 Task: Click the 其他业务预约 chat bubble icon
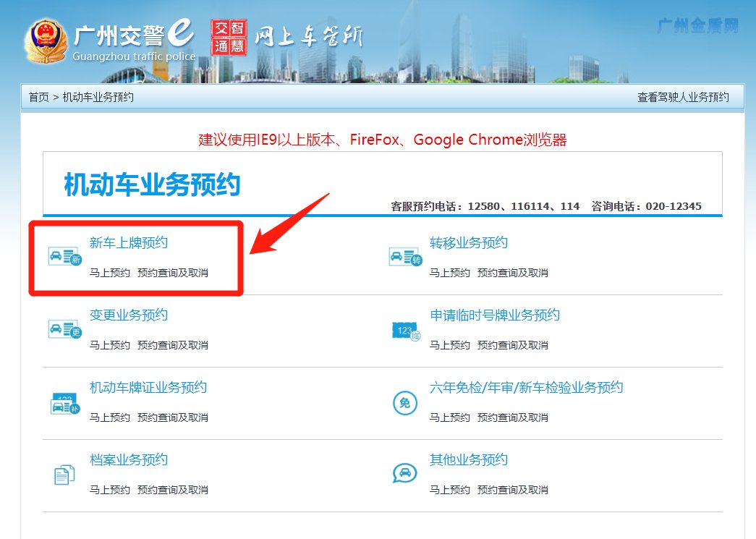[x=404, y=474]
